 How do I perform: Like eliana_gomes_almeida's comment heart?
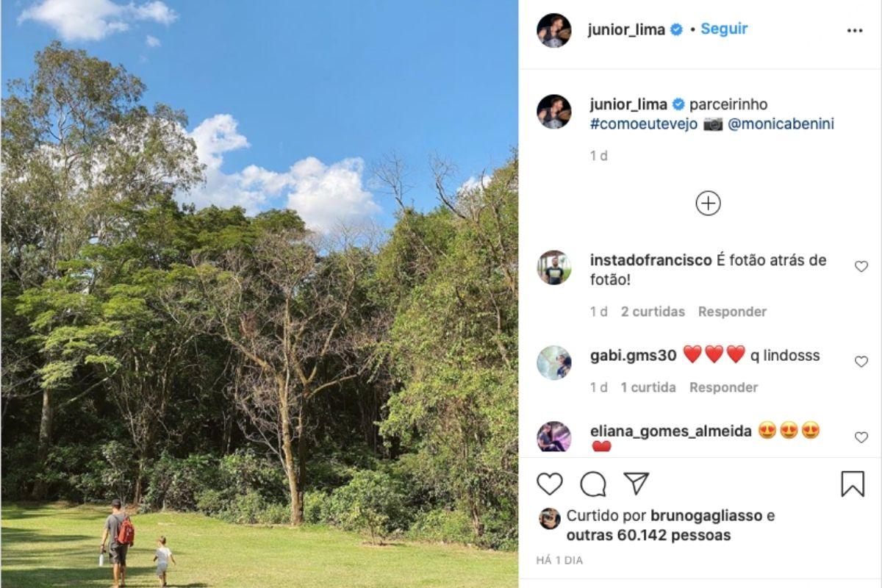pos(861,437)
